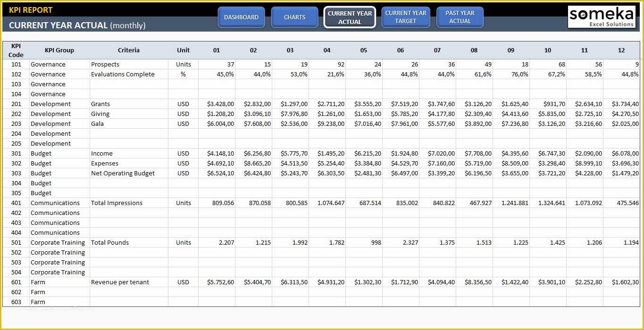Click the Giving criteria cell
Viewport: 644px width, 330px height.
coord(129,114)
